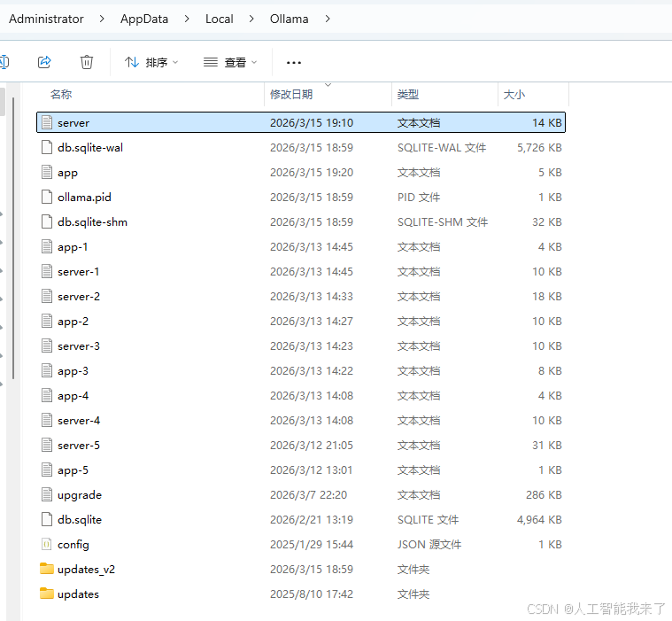Click folder name text updates_v2
The height and width of the screenshot is (621, 672).
86,570
